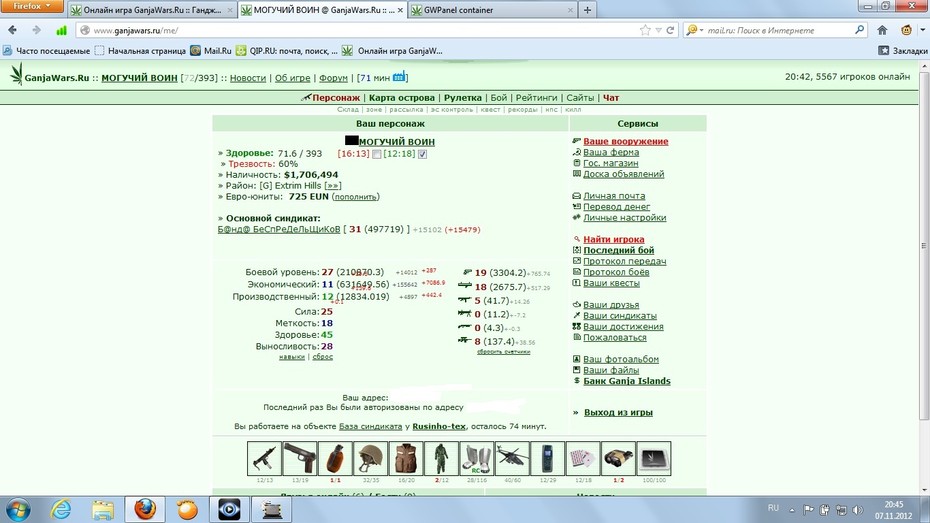This screenshot has width=930, height=523.
Task: Open the Рейтинги menu item
Action: (x=536, y=98)
